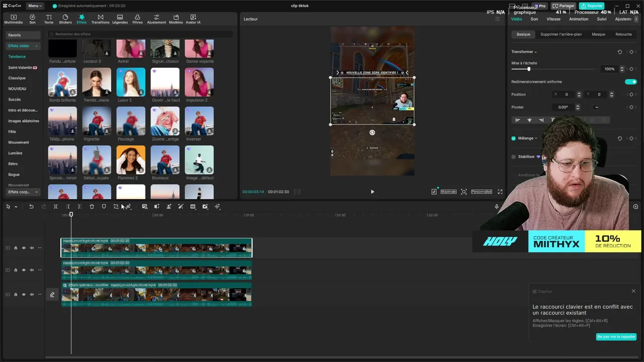This screenshot has height=362, width=644.
Task: Reset the Transformer settings
Action: tap(620, 52)
